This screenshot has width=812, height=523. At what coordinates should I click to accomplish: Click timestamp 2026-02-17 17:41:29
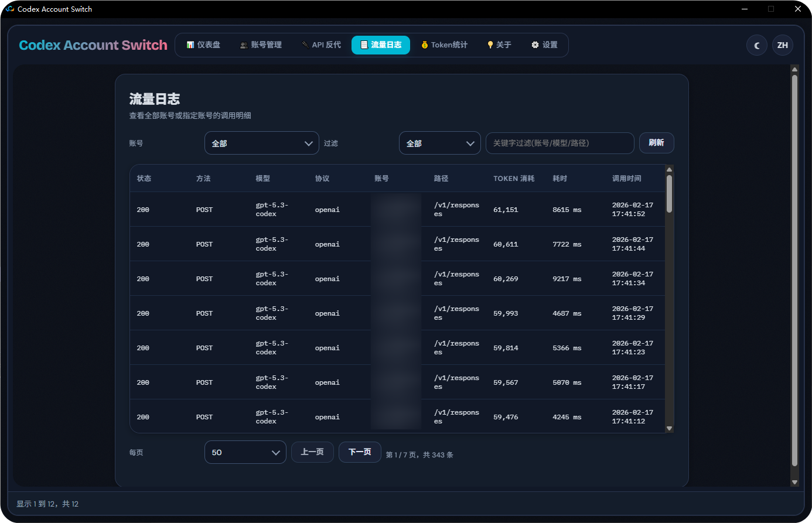(633, 313)
